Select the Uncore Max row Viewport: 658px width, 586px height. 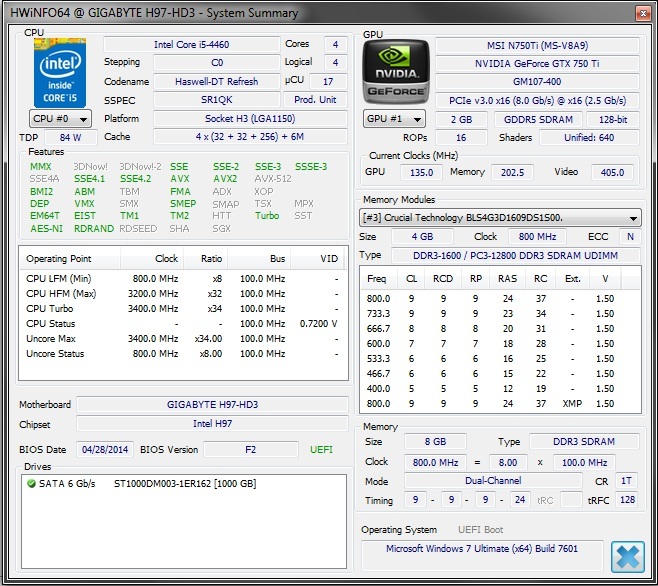183,339
